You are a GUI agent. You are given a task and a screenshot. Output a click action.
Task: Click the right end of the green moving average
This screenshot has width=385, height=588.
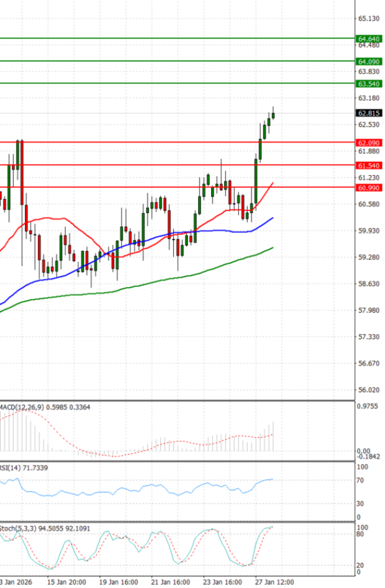point(273,248)
